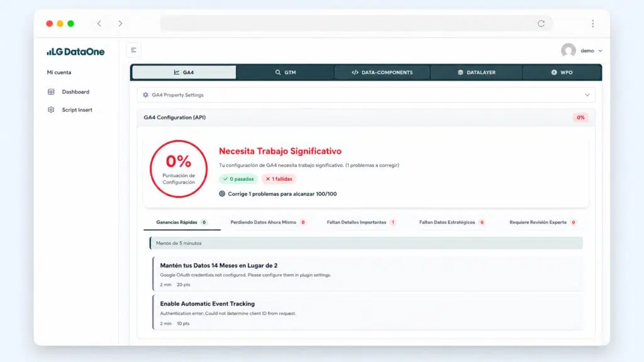Click the LG DataOne logo
The height and width of the screenshot is (362, 644).
pyautogui.click(x=75, y=52)
